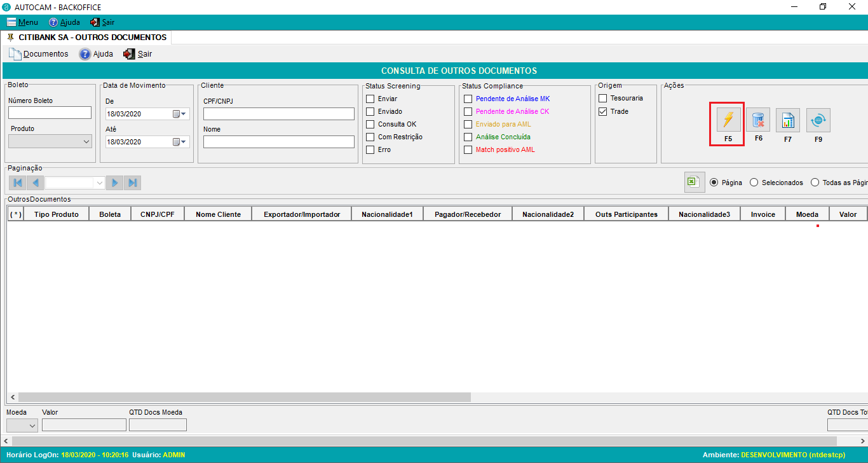This screenshot has height=463, width=868.
Task: Open the De date picker dropdown
Action: click(184, 114)
